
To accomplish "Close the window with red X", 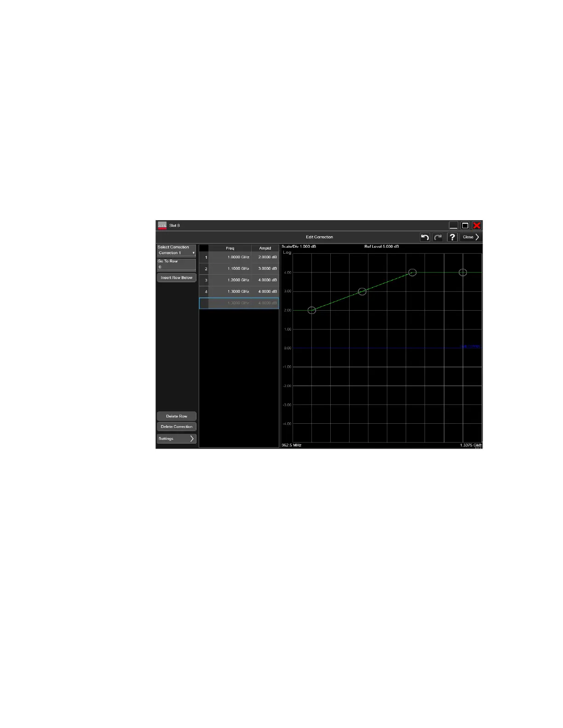I will click(477, 226).
